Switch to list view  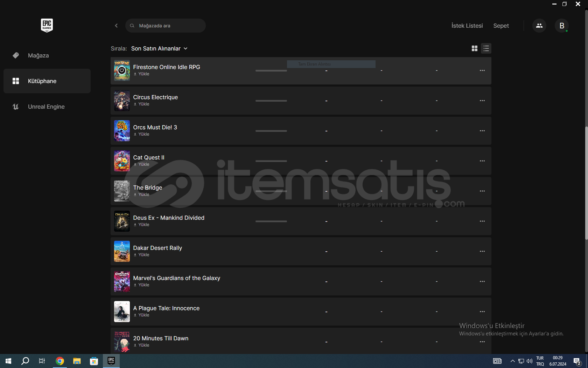pos(486,48)
